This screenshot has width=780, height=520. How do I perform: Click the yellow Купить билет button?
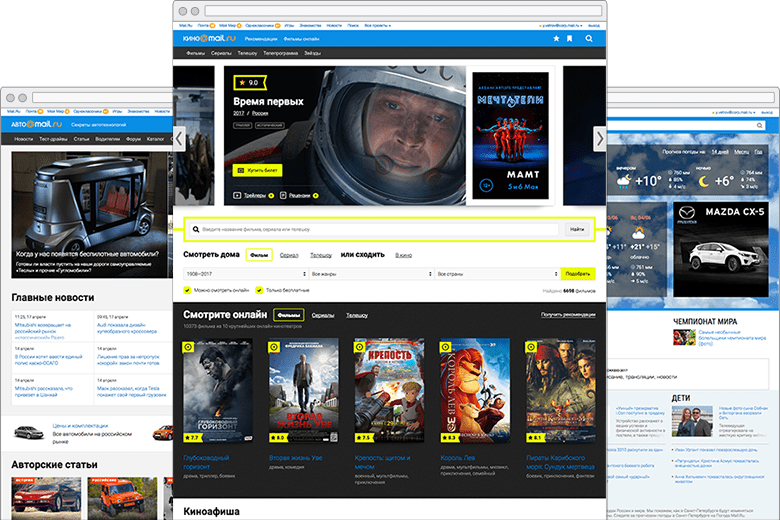257,170
